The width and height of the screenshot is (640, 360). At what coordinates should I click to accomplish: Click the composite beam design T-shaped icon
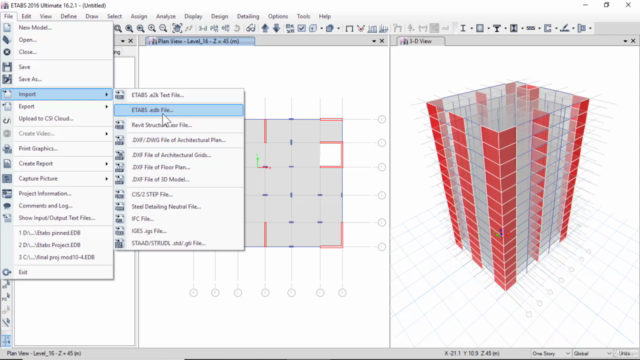pyautogui.click(x=497, y=28)
